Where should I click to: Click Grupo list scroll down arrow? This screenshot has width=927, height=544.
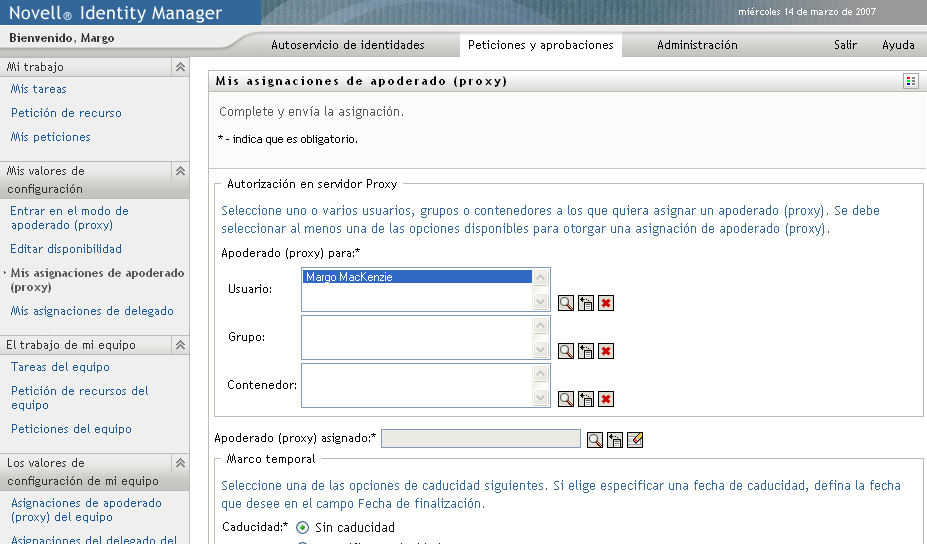(540, 349)
